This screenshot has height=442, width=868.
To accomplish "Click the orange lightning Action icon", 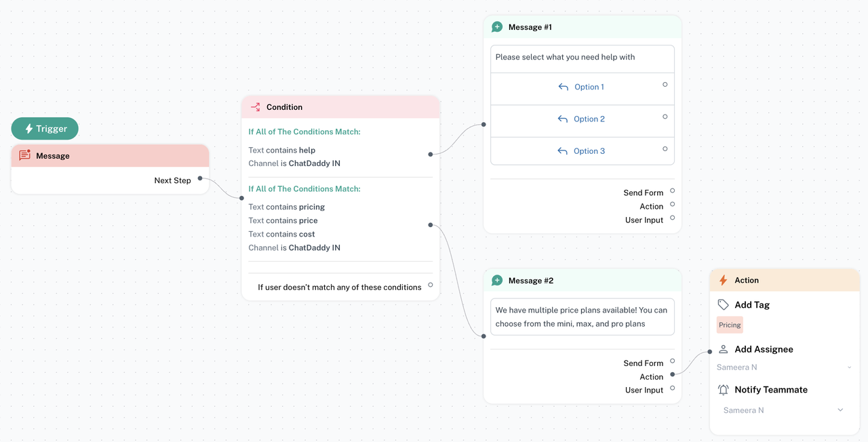I will tap(723, 280).
